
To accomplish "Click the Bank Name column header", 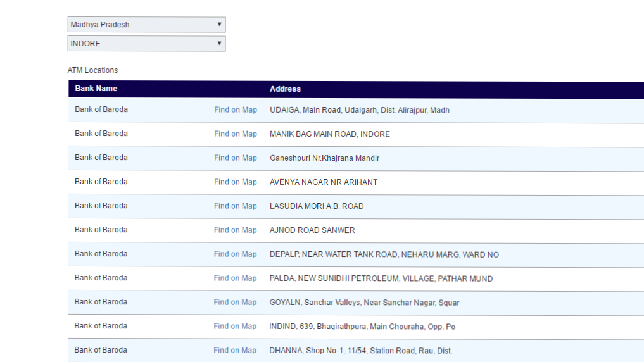I will (x=96, y=89).
